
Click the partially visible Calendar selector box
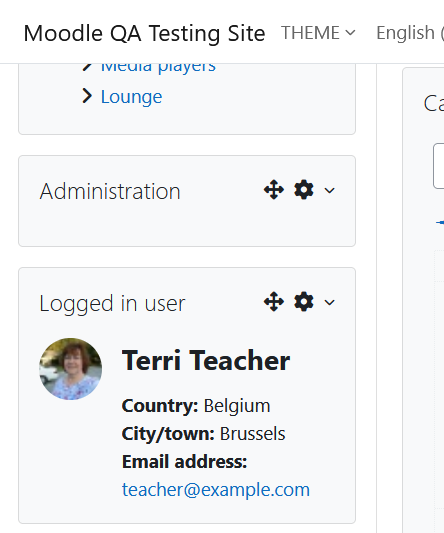[x=439, y=166]
